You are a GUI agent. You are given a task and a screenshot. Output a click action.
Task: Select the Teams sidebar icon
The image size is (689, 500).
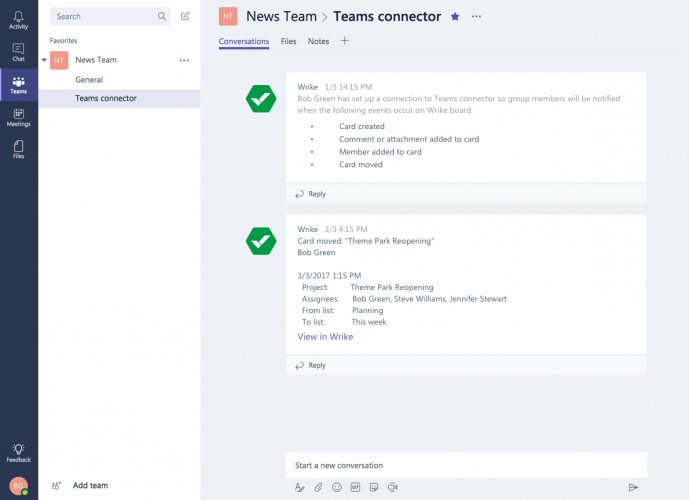coord(18,85)
